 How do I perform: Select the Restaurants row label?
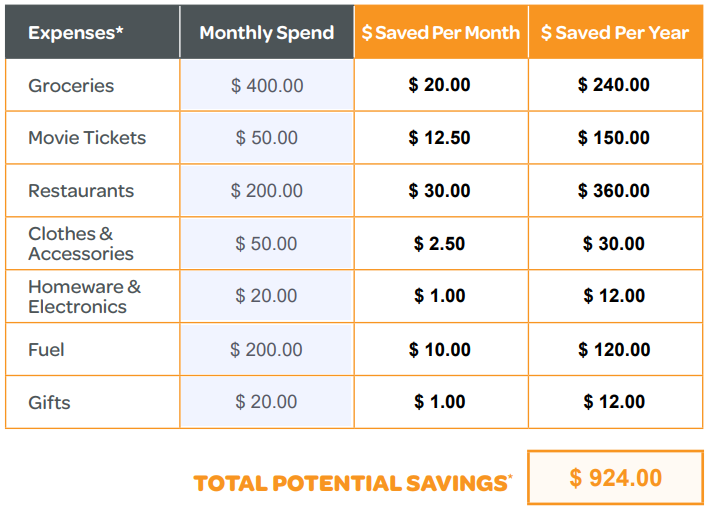(x=81, y=191)
